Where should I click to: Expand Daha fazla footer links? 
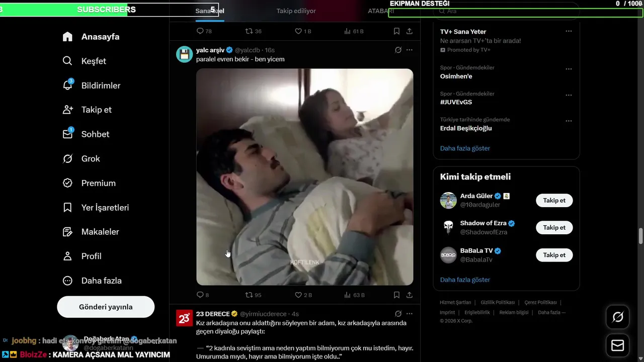[x=552, y=313]
